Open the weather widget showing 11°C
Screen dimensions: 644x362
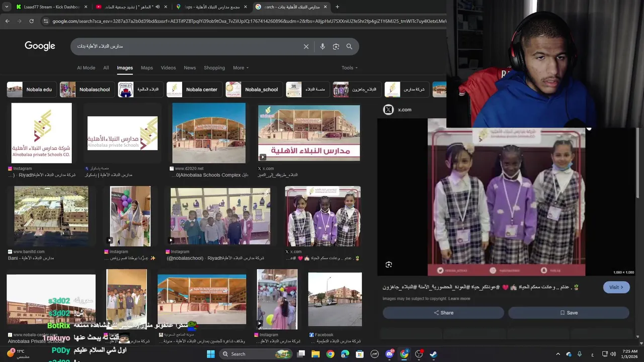coord(18,354)
